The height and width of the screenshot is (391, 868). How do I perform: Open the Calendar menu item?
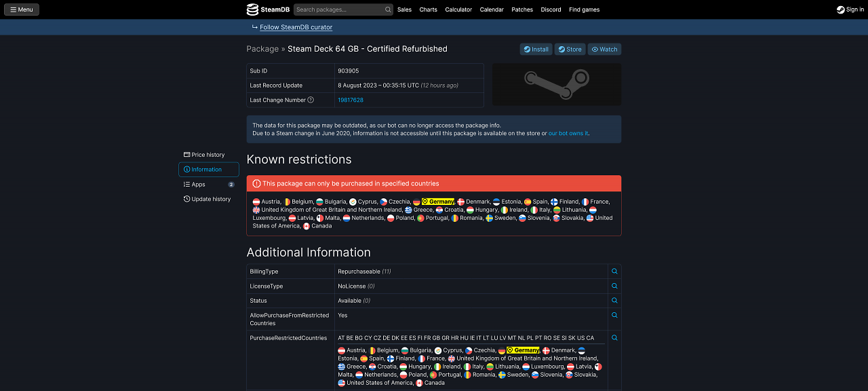pyautogui.click(x=492, y=10)
